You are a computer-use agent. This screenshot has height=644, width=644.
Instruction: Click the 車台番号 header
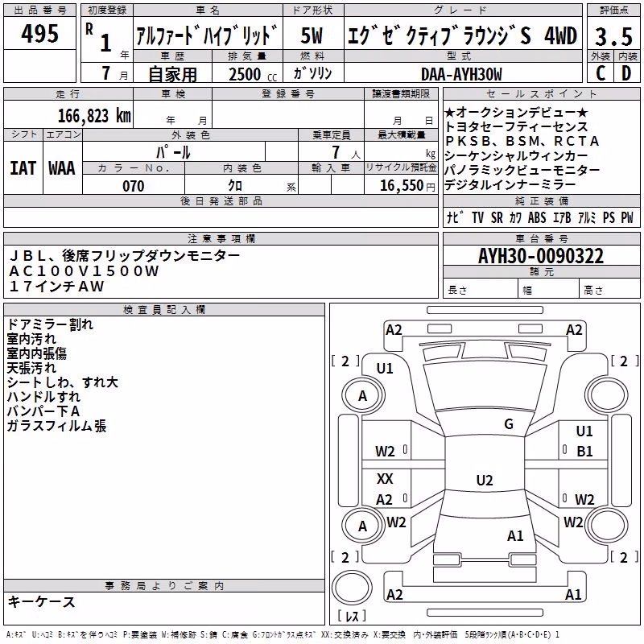coord(541,238)
